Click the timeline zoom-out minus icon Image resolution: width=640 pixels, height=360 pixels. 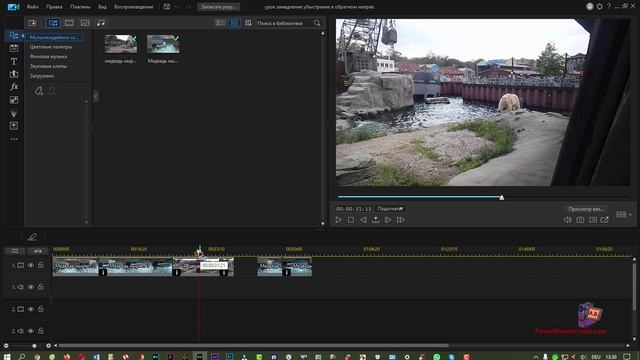pyautogui.click(x=6, y=346)
